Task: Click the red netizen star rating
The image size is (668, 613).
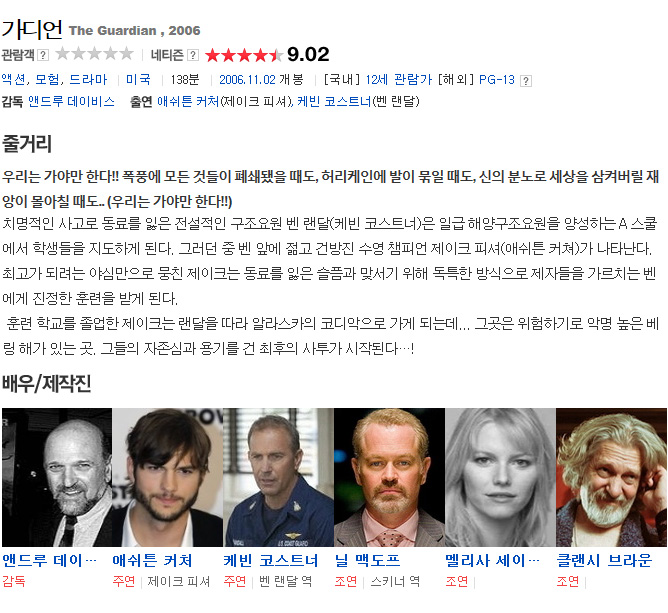Action: [244, 55]
